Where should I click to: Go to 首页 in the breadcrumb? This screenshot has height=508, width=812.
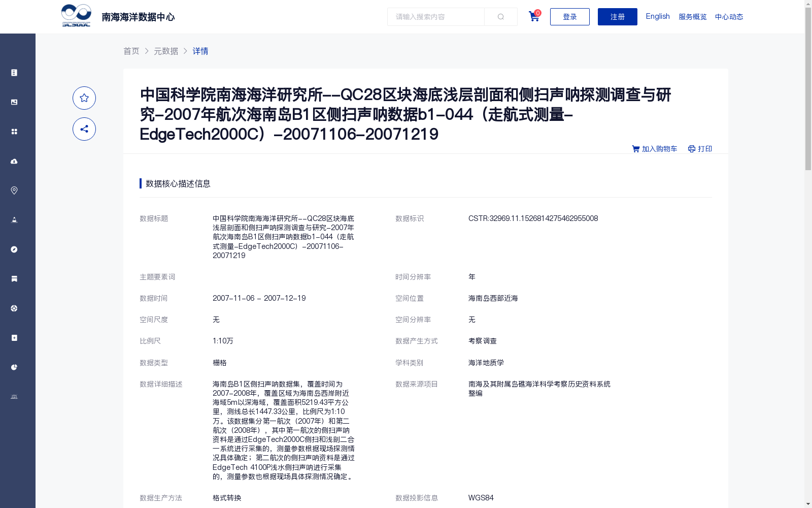(131, 51)
